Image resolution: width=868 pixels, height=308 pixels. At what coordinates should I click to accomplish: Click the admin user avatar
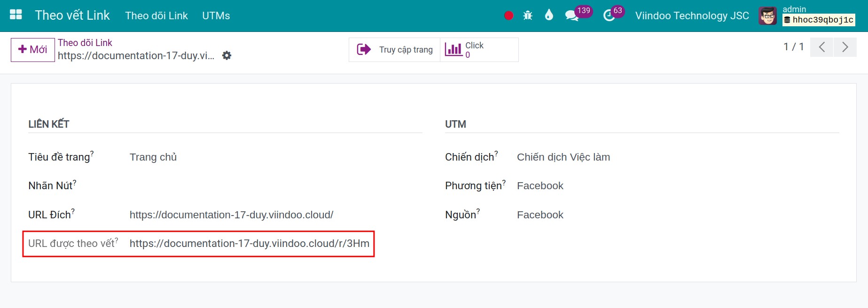coord(768,16)
